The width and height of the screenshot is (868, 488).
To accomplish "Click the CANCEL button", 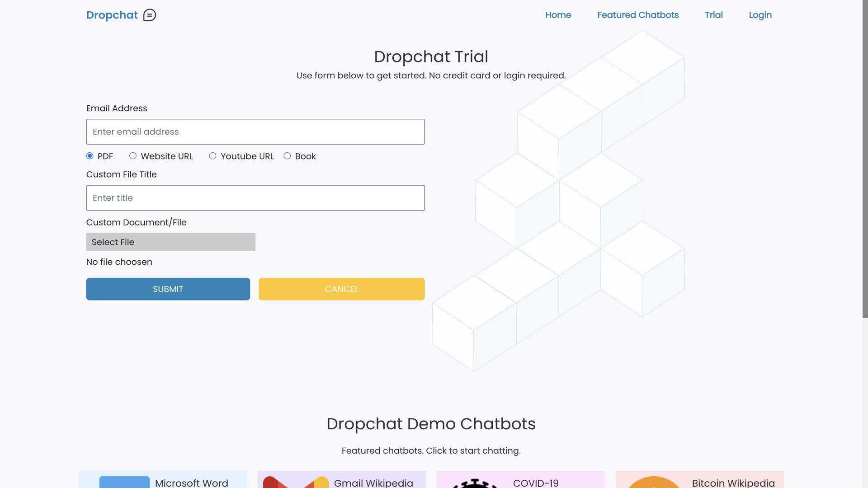I will click(341, 289).
